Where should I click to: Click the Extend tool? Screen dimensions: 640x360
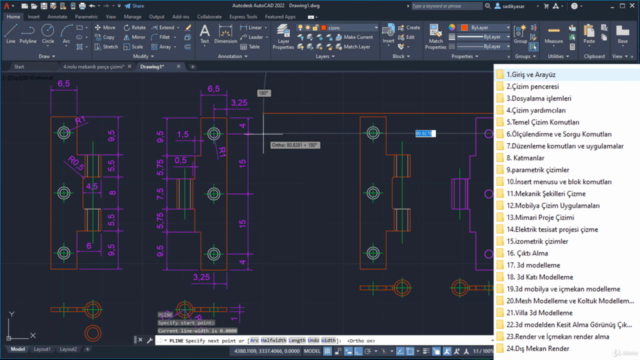tap(162, 27)
